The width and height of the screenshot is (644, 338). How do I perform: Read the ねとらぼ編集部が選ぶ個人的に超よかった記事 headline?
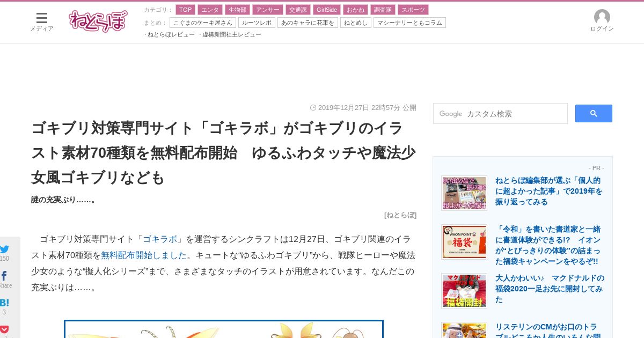coord(549,191)
